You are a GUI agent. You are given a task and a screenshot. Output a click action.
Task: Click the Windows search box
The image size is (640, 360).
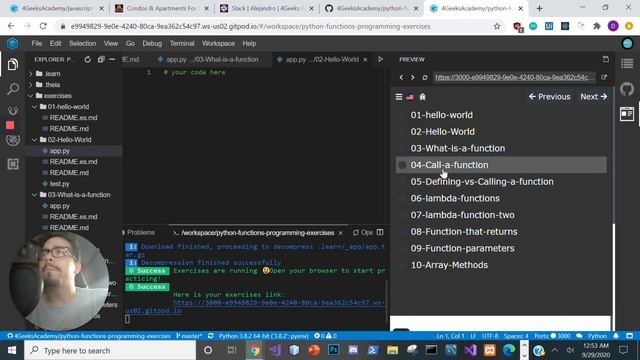[110, 350]
